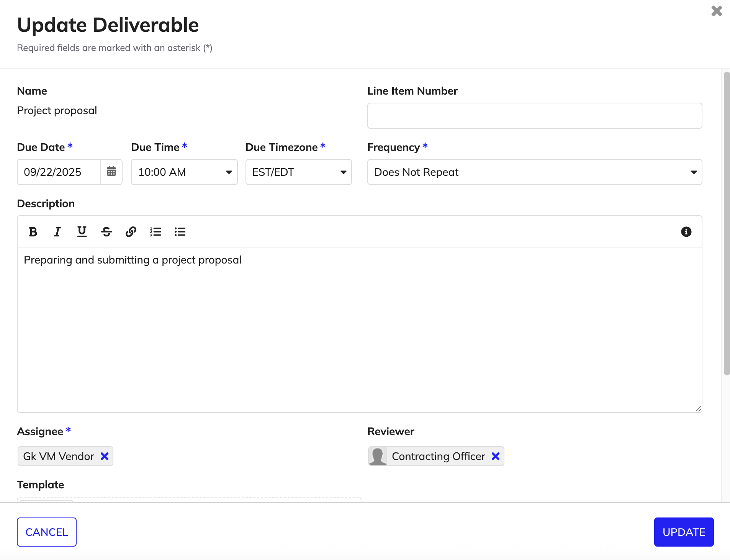Click the Template label
This screenshot has width=730, height=560.
(41, 485)
